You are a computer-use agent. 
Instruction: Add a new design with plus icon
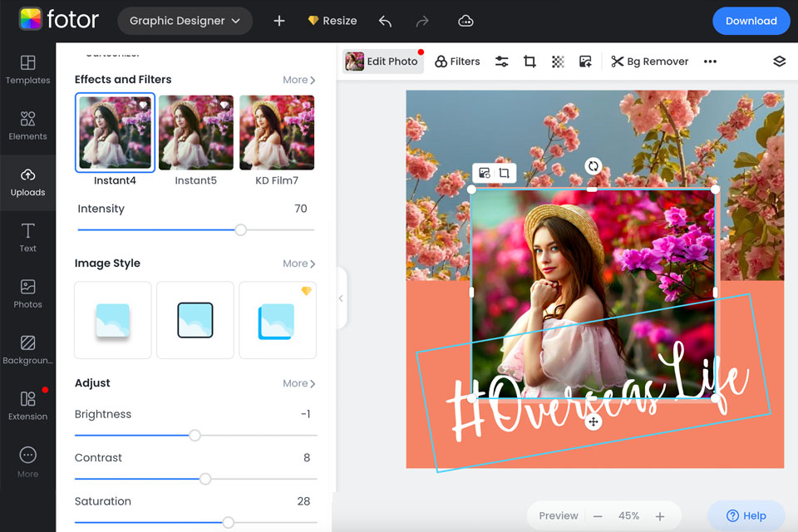279,21
